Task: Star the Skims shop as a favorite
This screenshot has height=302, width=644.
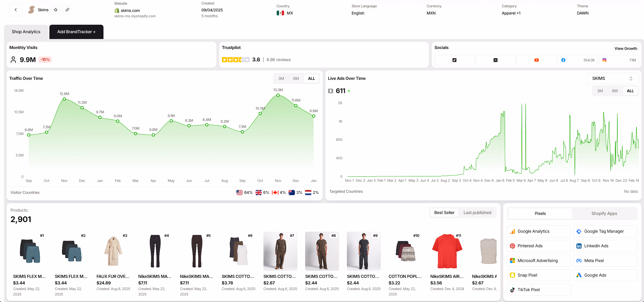Action: point(55,10)
